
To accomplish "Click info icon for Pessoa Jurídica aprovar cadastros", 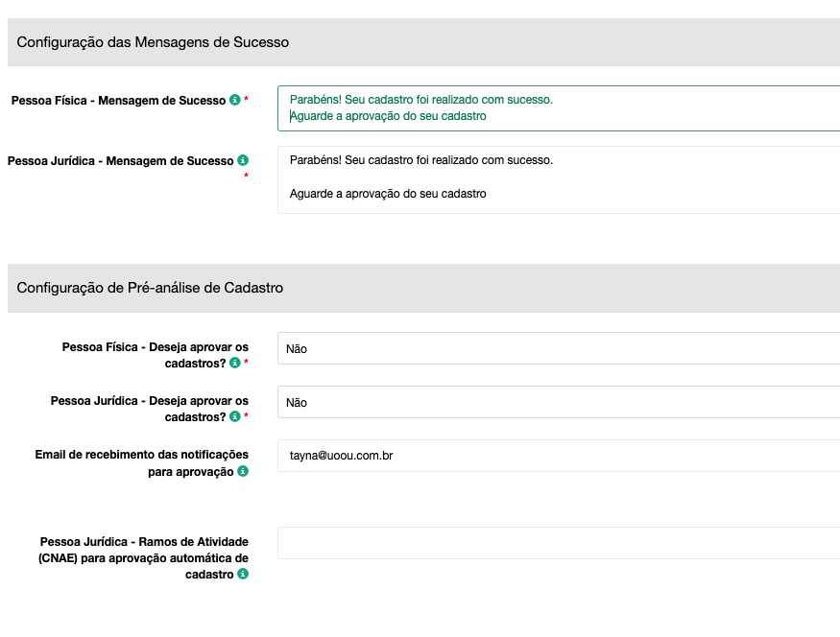I will (x=234, y=416).
